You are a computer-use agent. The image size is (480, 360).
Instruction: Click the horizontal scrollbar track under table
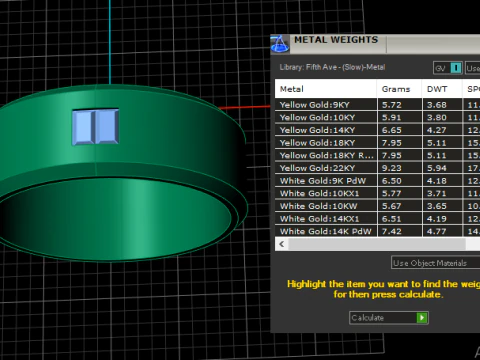pos(377,244)
